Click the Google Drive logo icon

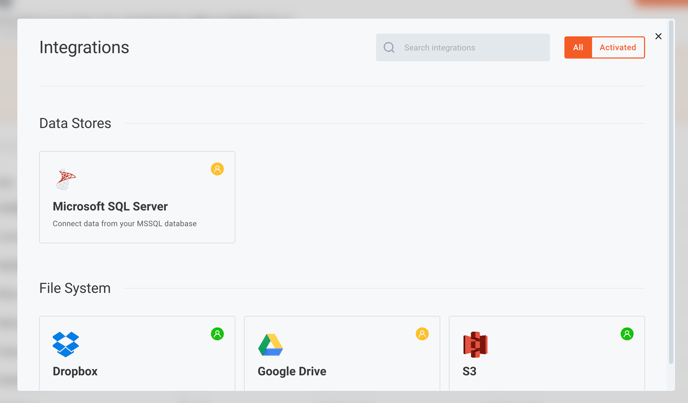coord(270,345)
